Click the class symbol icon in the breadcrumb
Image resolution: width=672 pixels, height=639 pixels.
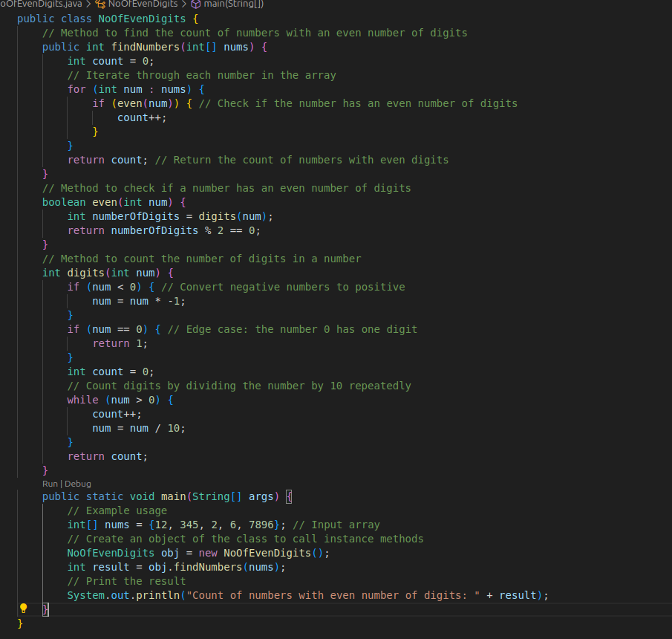(x=101, y=4)
